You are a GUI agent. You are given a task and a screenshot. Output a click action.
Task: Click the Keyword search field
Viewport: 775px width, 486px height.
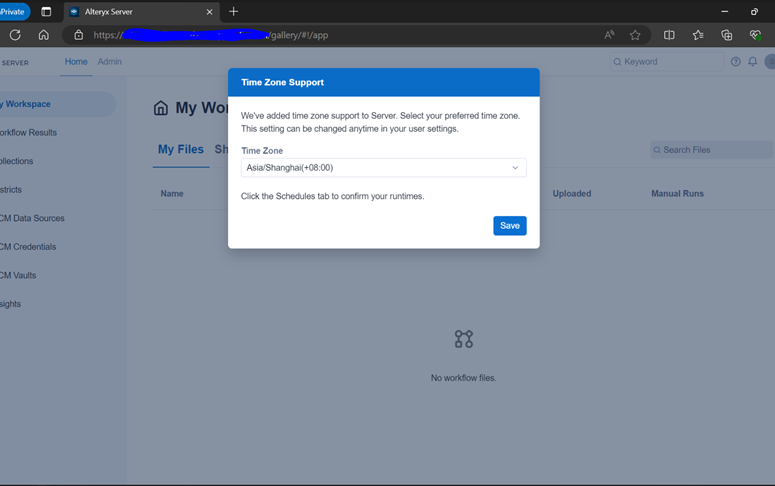coord(666,62)
